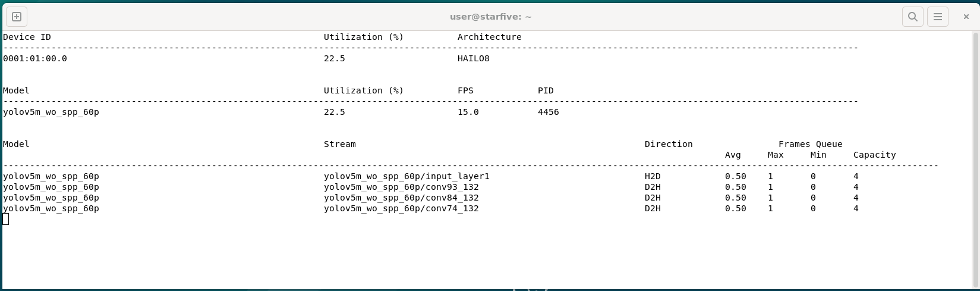
Task: Click the search magnifier icon
Action: [x=912, y=17]
